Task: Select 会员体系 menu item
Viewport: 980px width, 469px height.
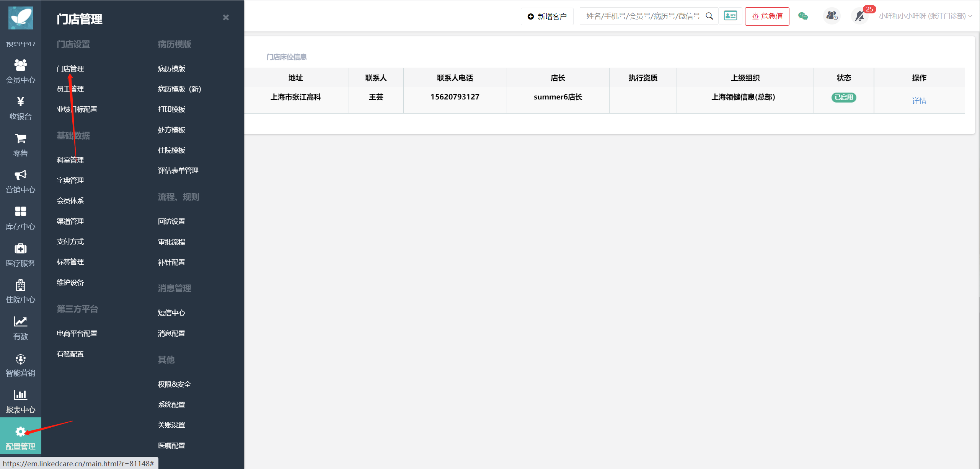Action: pyautogui.click(x=70, y=200)
